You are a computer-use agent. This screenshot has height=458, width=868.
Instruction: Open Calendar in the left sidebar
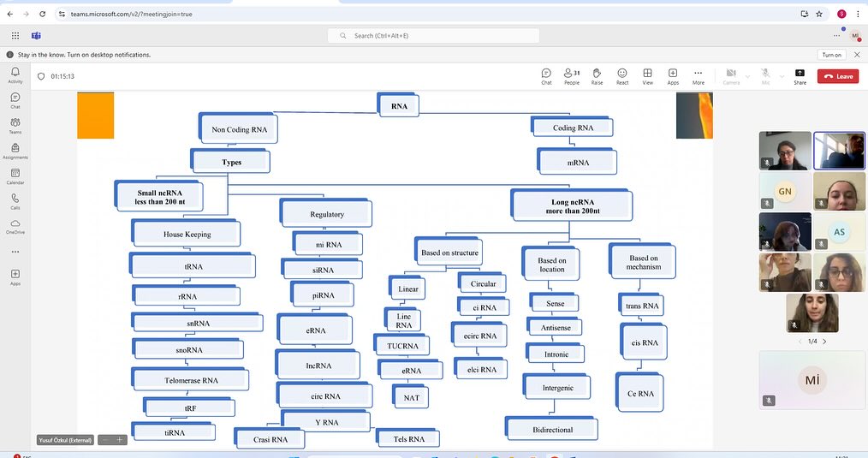coord(15,176)
